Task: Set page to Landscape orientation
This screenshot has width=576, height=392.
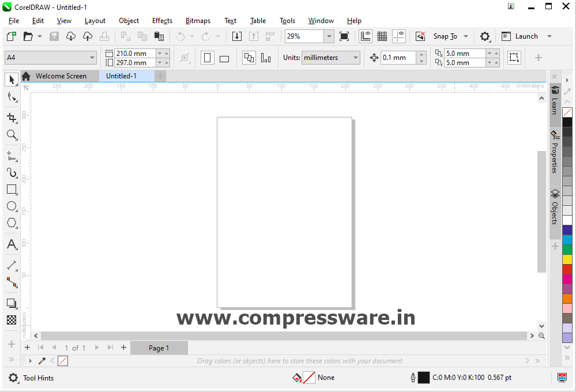Action: click(x=224, y=58)
